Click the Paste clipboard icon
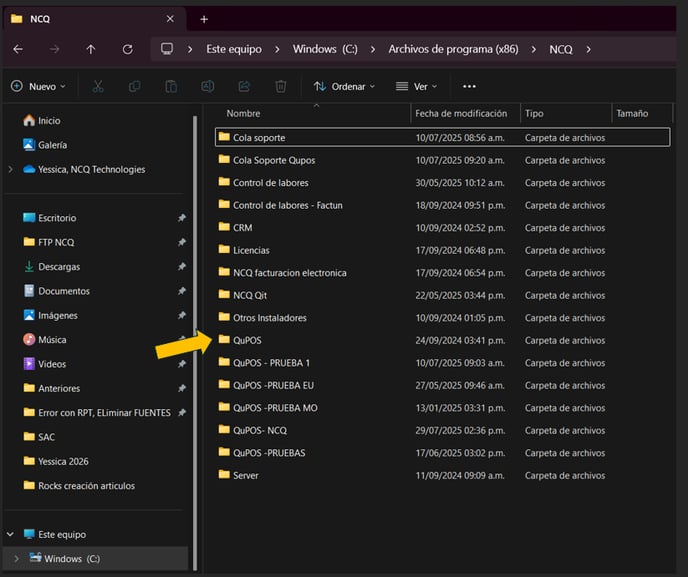The image size is (688, 577). click(171, 86)
